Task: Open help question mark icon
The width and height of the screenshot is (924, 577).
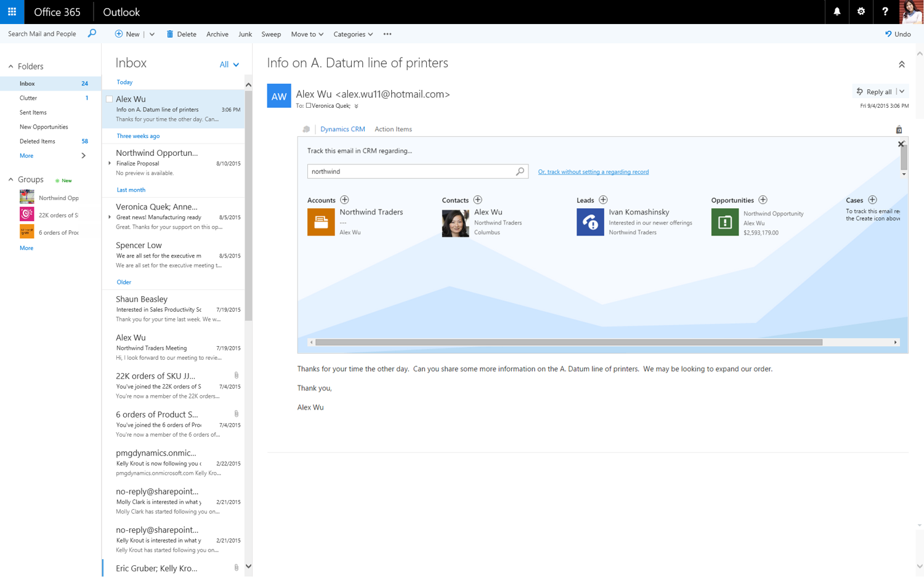Action: [x=885, y=12]
